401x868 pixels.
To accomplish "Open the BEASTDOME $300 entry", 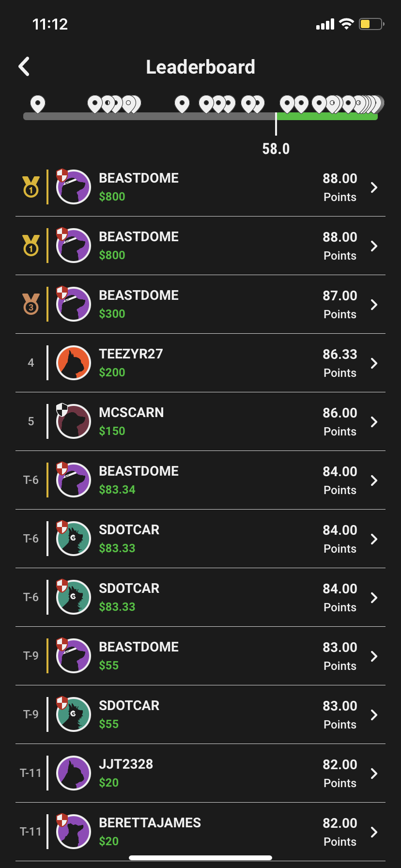I will tap(200, 304).
